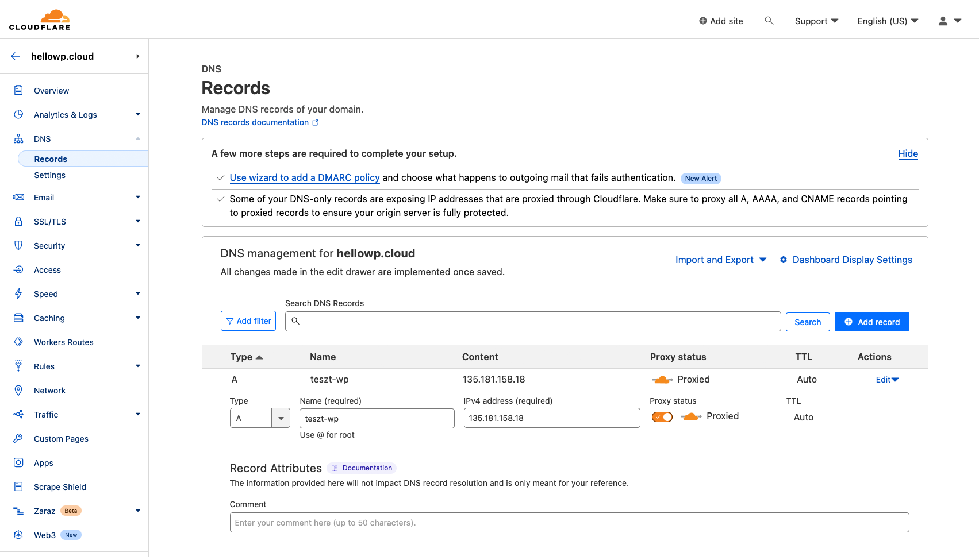
Task: Click the Add record button
Action: pos(872,322)
